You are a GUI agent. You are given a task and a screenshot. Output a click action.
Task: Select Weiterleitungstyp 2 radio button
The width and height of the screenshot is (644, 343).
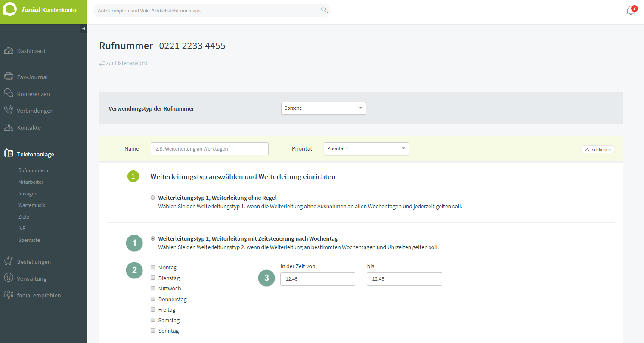tap(153, 238)
